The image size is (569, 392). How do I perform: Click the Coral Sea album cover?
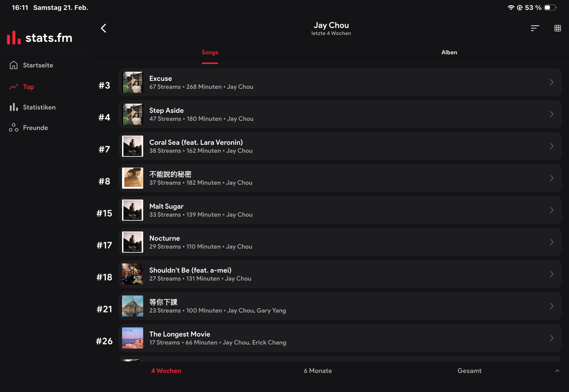coord(132,146)
